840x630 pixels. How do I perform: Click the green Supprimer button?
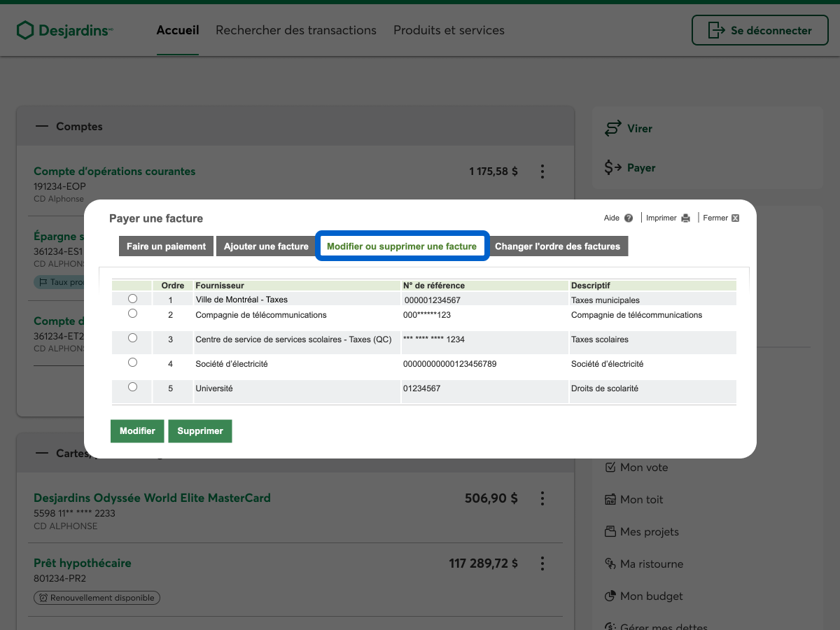tap(200, 431)
